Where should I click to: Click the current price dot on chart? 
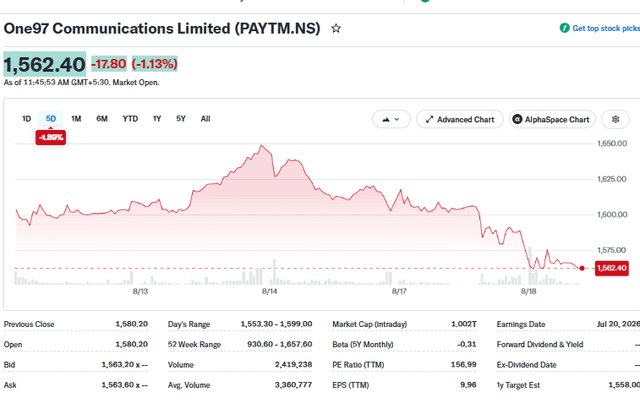582,268
